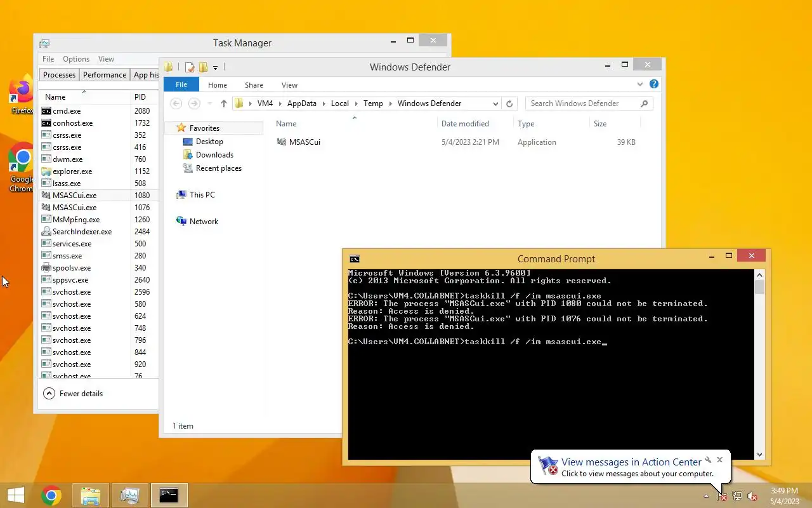Select cmd.exe process row

point(100,111)
